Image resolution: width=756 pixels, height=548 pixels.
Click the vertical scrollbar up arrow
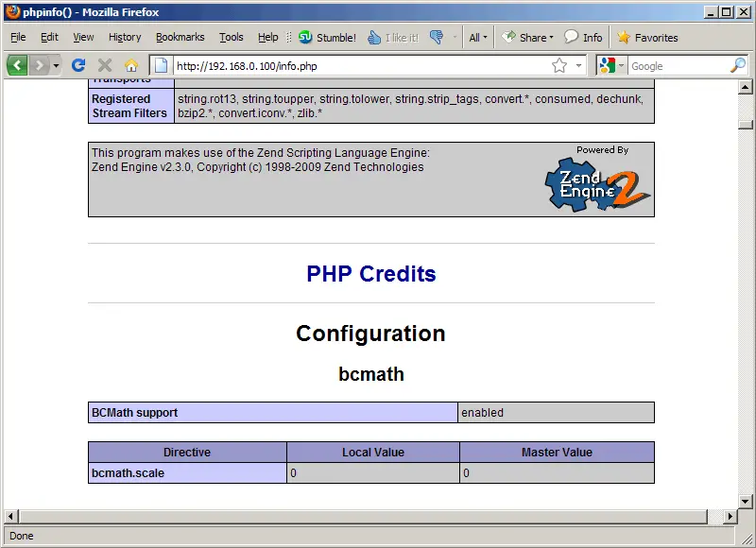point(745,87)
